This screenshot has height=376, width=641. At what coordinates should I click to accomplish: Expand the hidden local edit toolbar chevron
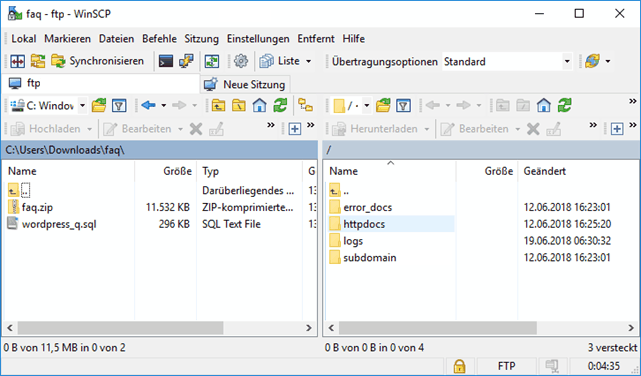(x=271, y=125)
